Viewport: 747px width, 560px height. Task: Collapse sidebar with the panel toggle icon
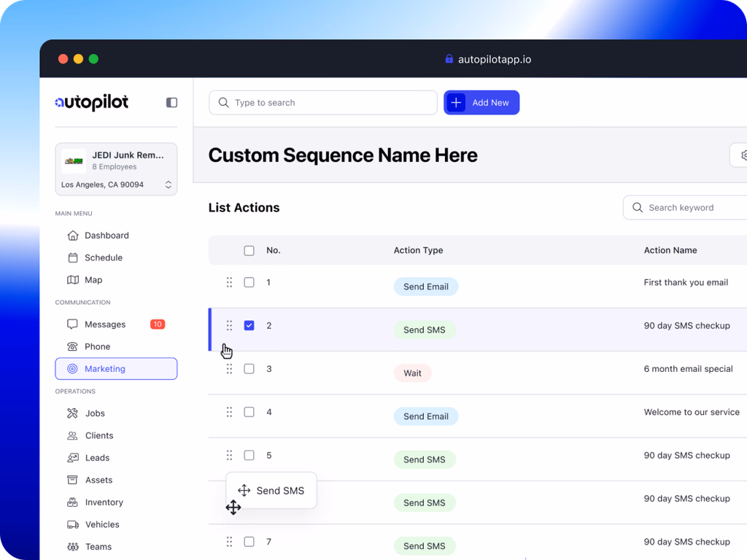[x=171, y=103]
